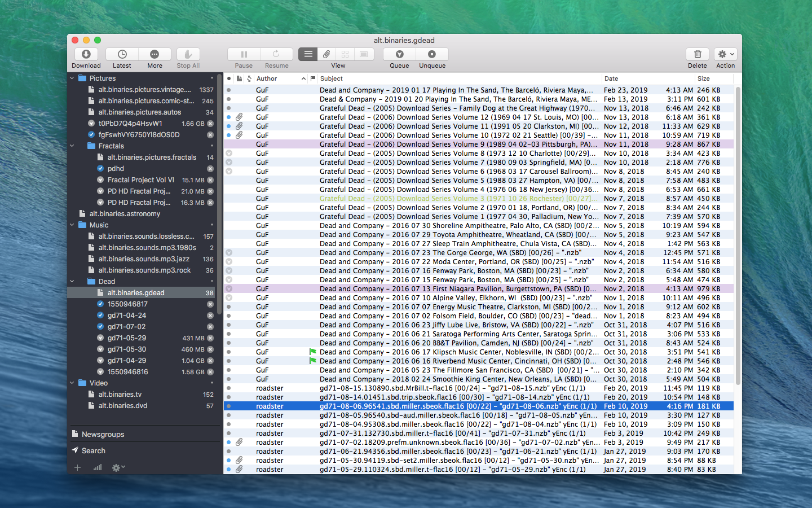The width and height of the screenshot is (812, 508).
Task: Toggle check mark on fgFswhVY6750Yl8dOS0D
Action: (91, 135)
